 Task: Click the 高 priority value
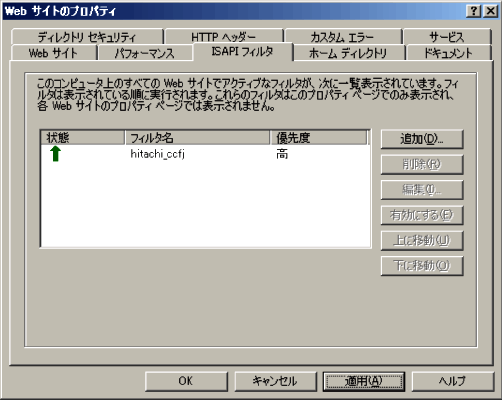tap(282, 154)
